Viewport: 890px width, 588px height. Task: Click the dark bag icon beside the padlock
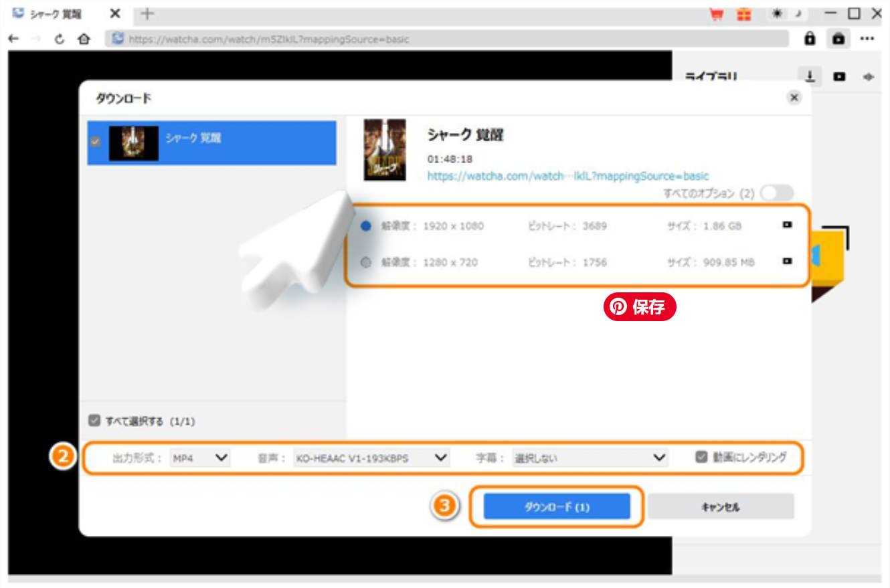click(838, 39)
